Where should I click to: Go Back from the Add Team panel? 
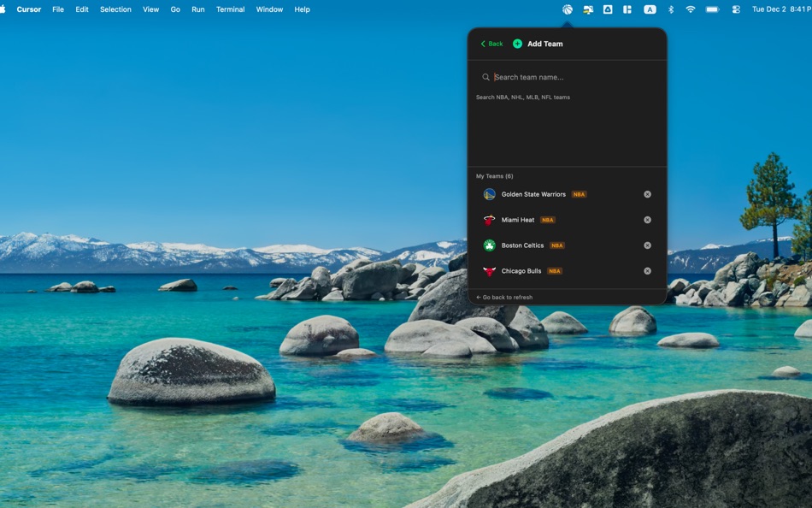click(492, 44)
